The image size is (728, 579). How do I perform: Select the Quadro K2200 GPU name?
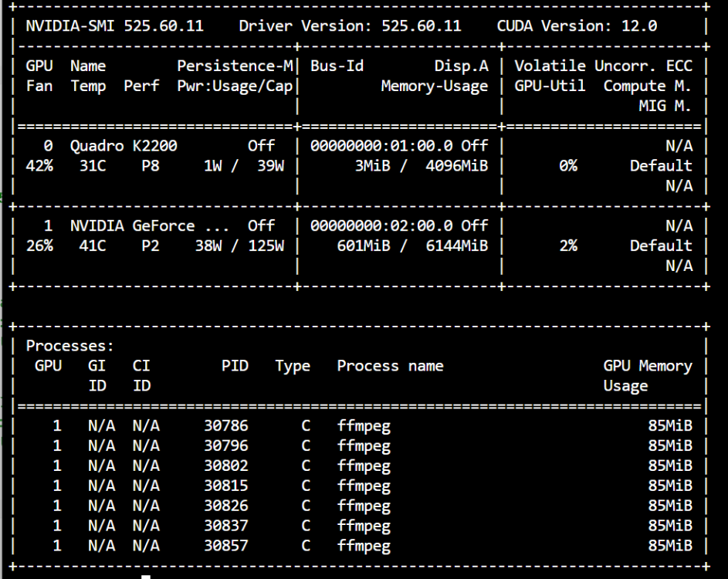coord(124,146)
